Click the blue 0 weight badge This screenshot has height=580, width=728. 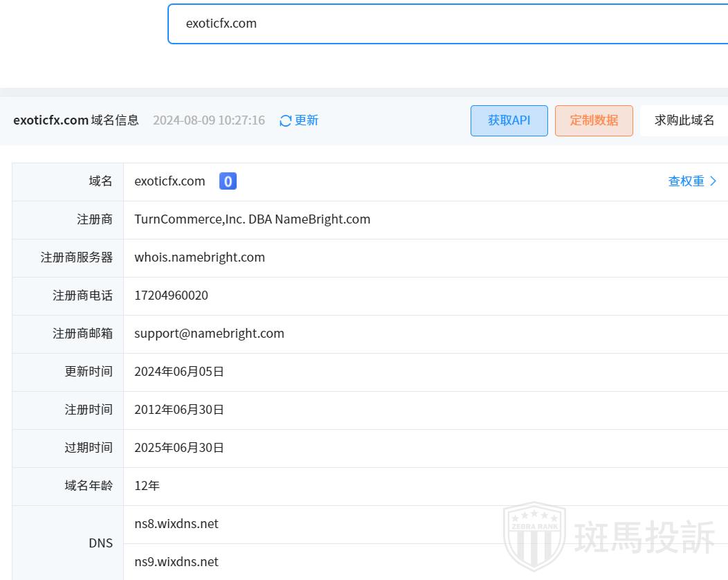pyautogui.click(x=228, y=181)
